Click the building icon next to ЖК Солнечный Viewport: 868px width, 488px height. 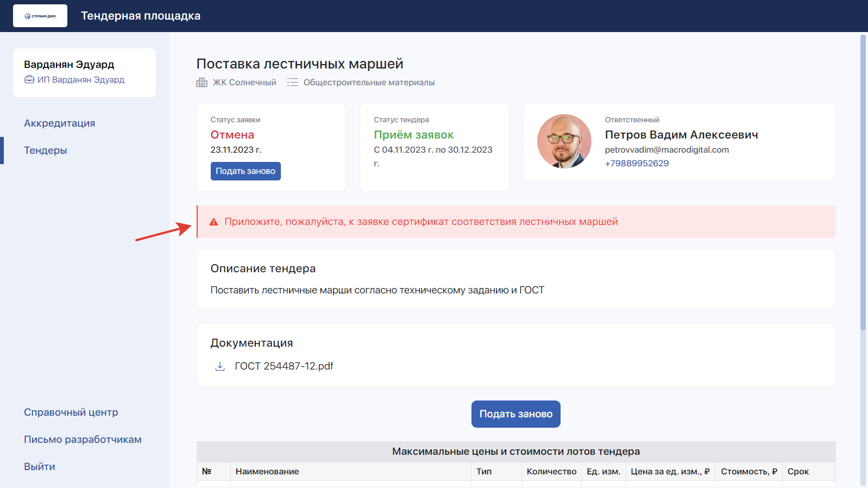[x=202, y=83]
